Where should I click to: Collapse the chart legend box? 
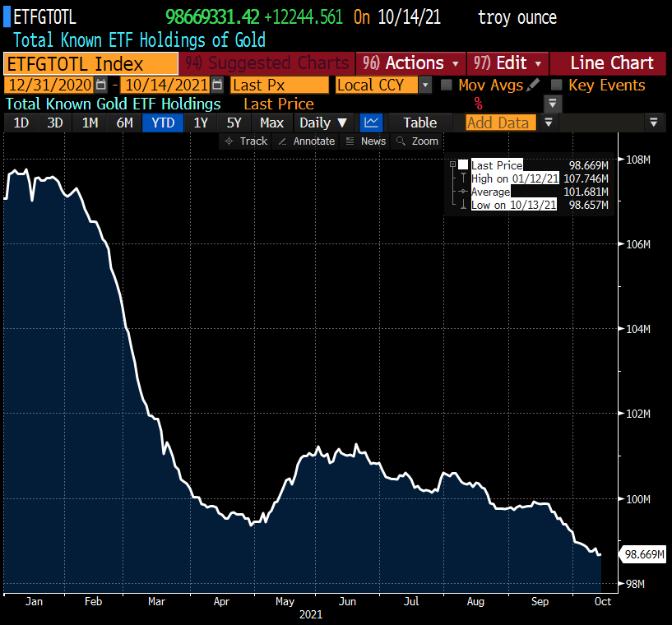click(x=452, y=164)
